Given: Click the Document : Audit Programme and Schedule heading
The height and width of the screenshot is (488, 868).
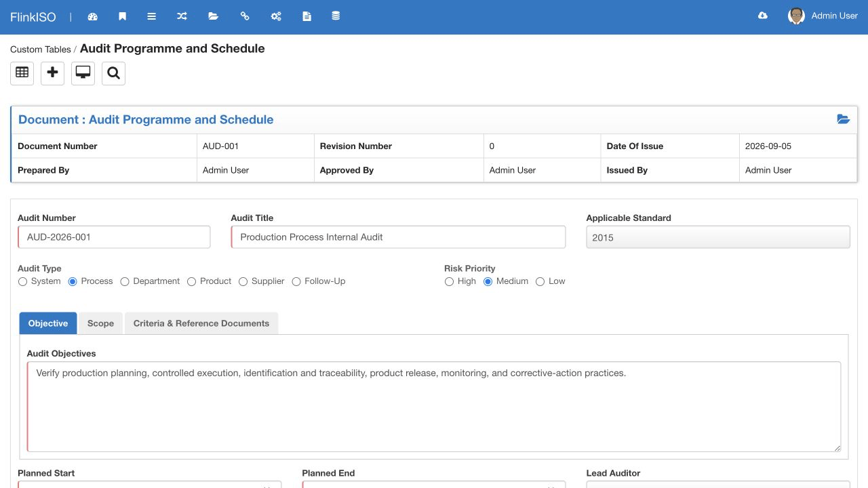Looking at the screenshot, I should [146, 119].
